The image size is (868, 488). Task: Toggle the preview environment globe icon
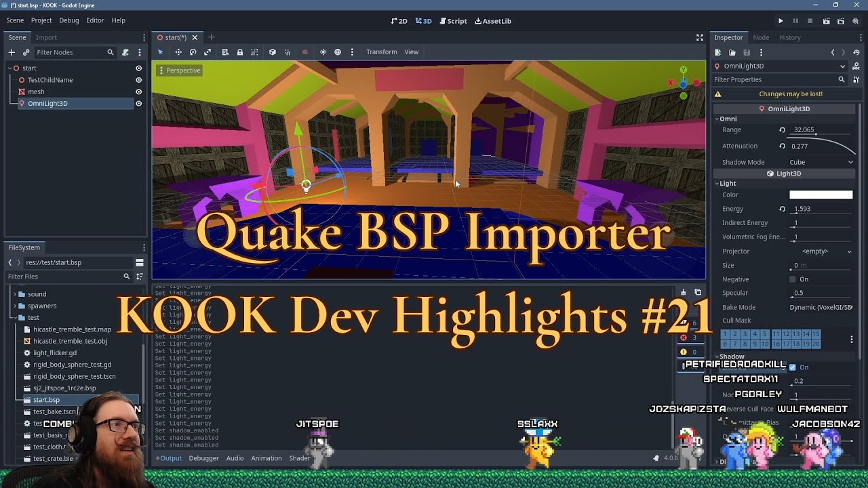(338, 52)
